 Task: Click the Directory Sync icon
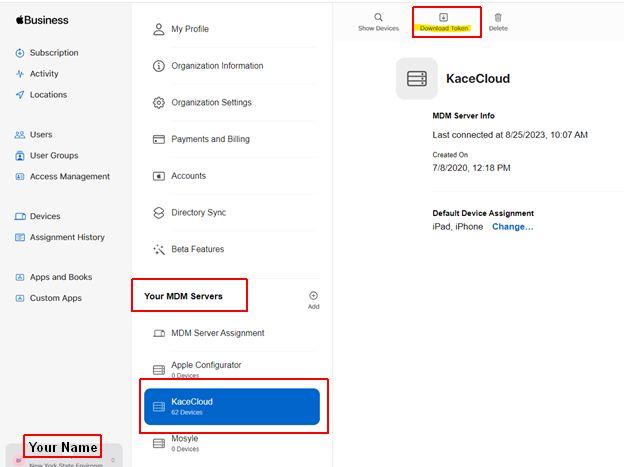point(158,213)
